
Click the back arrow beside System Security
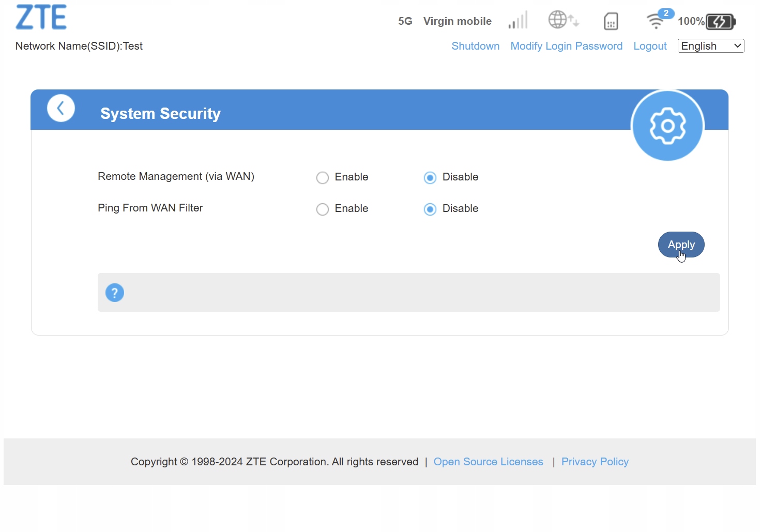point(61,109)
